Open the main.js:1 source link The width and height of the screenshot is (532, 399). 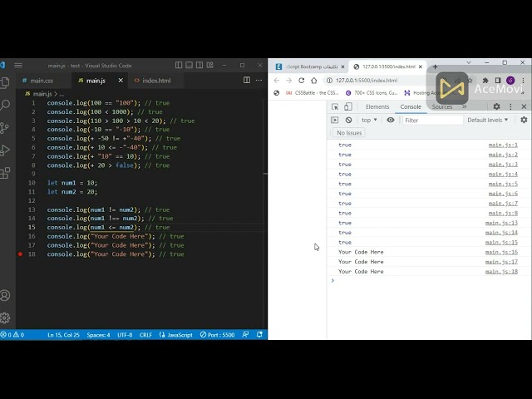click(503, 145)
